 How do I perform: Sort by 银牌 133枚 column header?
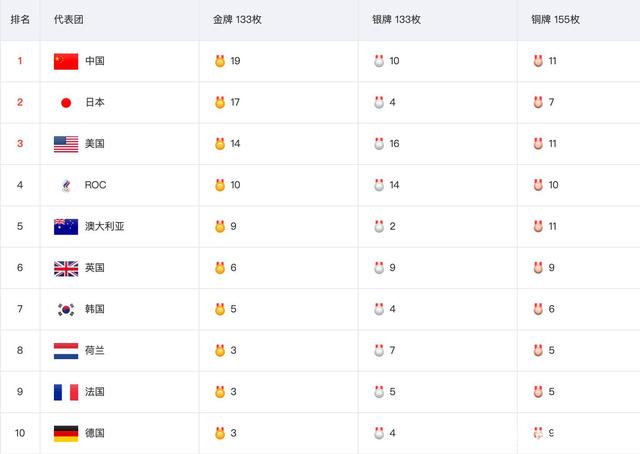point(396,20)
